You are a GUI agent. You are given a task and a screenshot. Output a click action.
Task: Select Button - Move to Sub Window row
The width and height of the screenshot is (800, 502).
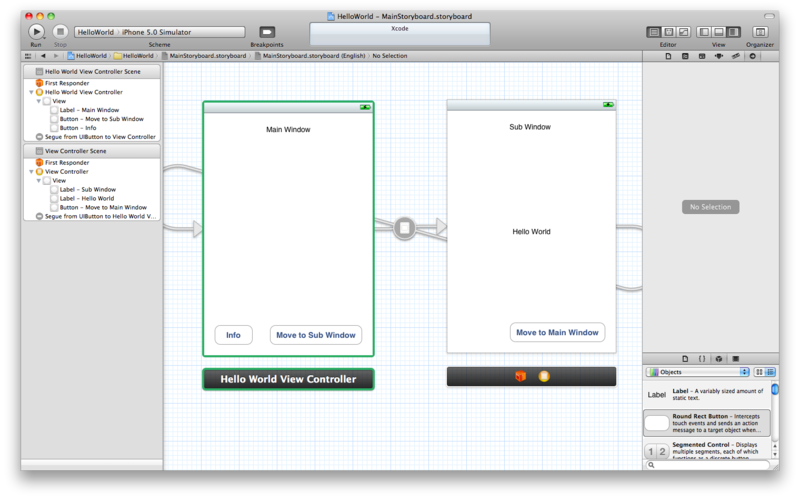[97, 119]
